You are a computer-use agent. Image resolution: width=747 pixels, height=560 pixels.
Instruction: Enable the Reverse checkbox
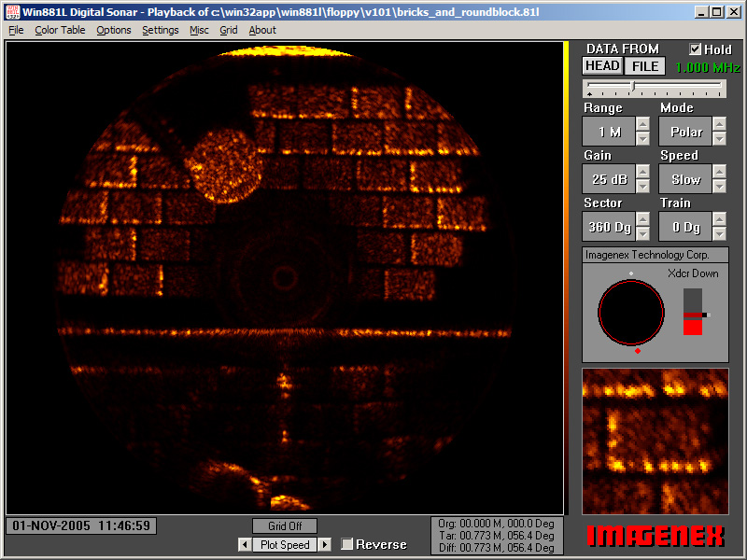tap(346, 544)
